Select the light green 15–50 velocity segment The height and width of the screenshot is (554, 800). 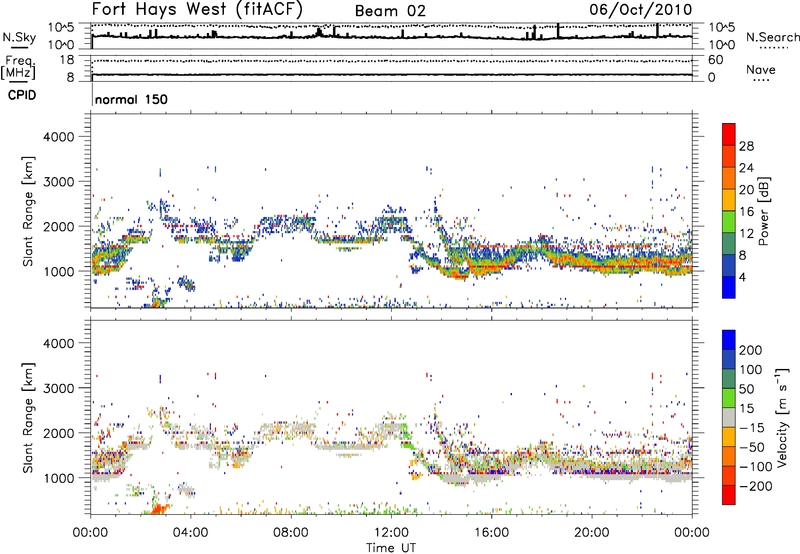pos(729,398)
